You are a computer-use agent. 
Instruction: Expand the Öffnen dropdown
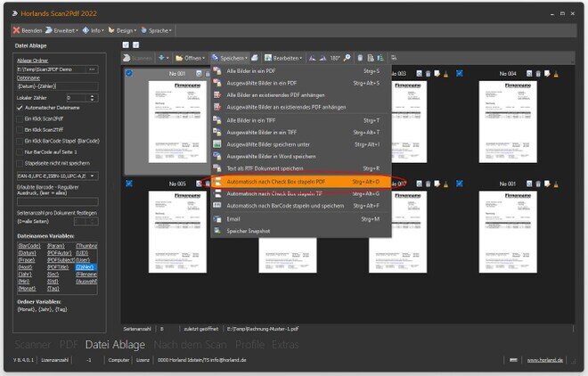click(x=190, y=58)
